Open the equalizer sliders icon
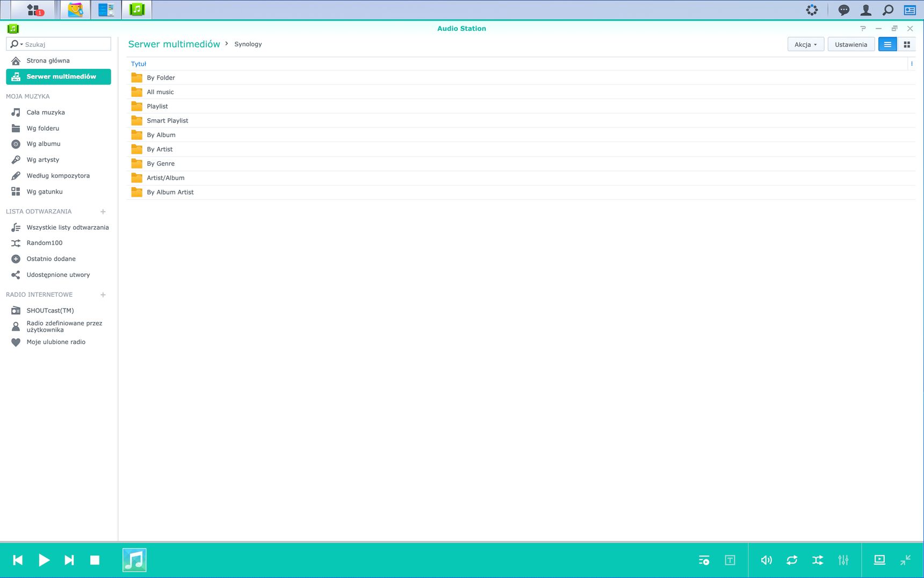Image resolution: width=924 pixels, height=578 pixels. 843,560
